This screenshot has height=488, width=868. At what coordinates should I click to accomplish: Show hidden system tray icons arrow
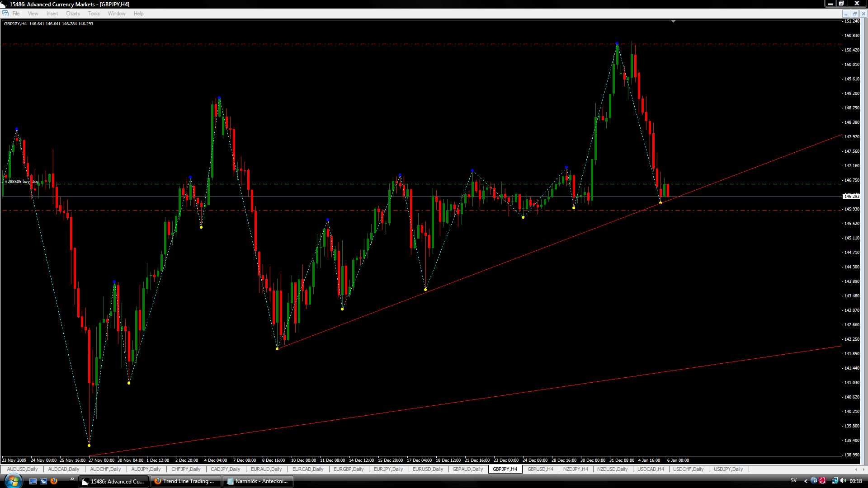(806, 481)
